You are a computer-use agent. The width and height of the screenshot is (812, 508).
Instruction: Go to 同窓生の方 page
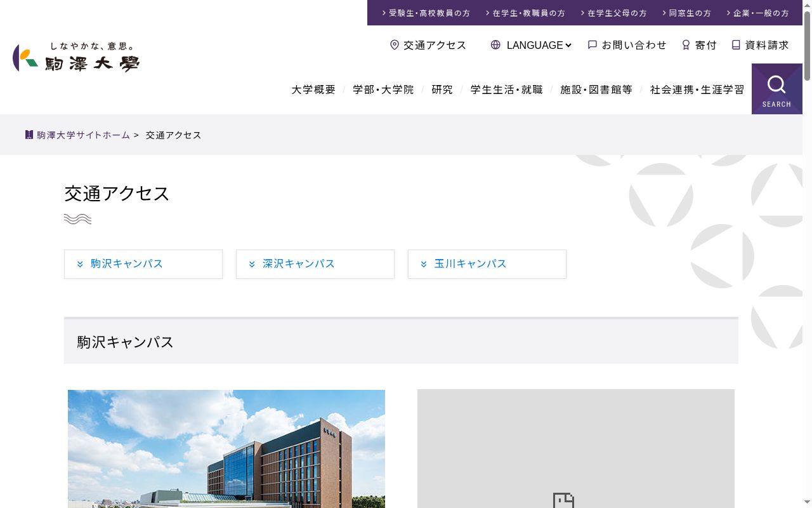click(x=686, y=13)
